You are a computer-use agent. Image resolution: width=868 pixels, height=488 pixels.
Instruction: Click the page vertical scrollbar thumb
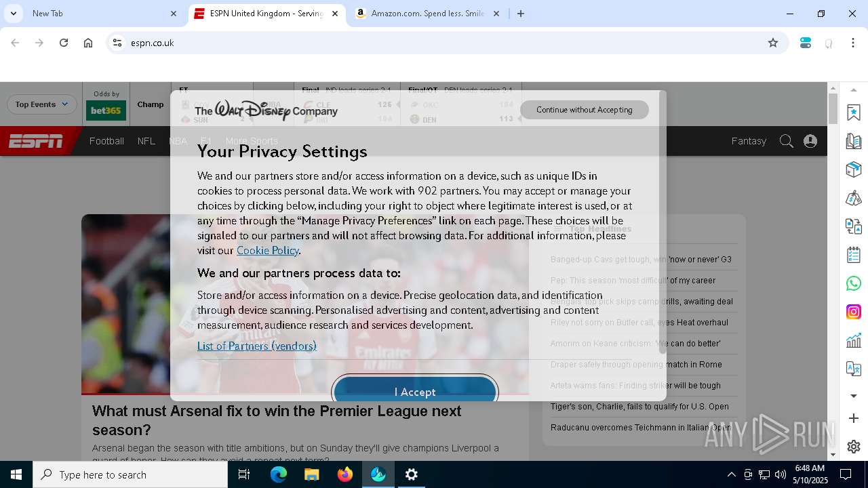point(833,108)
